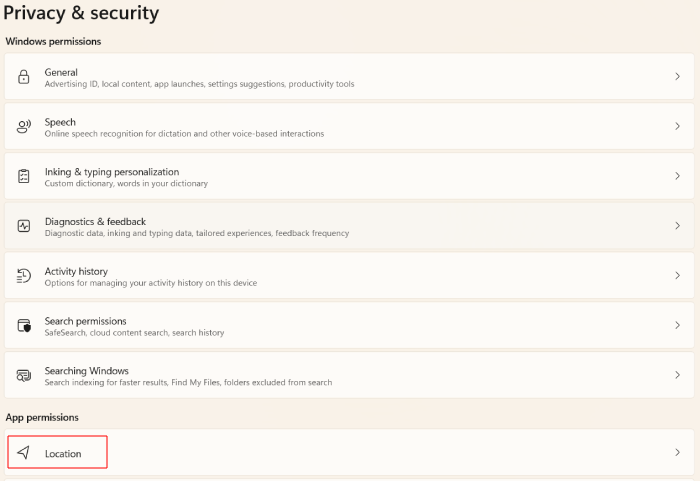
Task: Select the Activity history option
Action: click(76, 272)
